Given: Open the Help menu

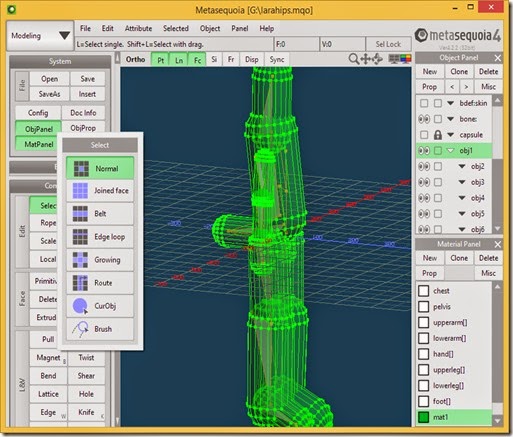Looking at the screenshot, I should (267, 29).
